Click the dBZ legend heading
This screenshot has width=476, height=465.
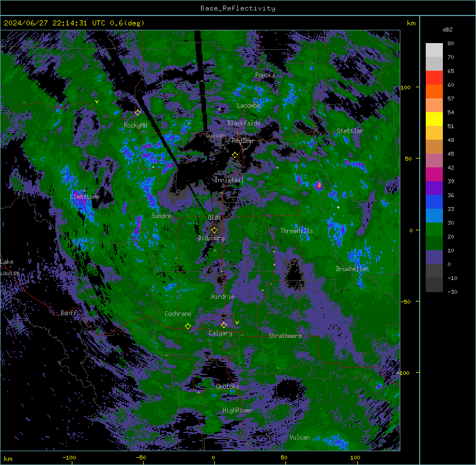pos(447,29)
